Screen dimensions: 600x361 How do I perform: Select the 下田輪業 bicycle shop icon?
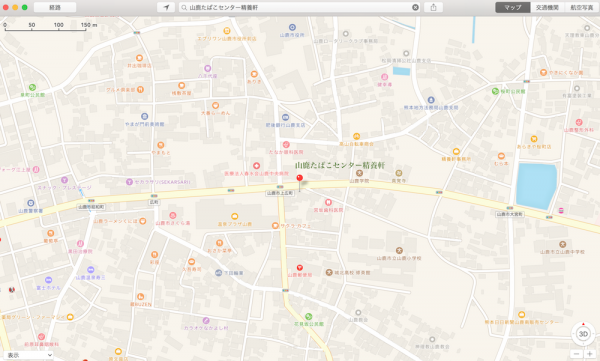[x=218, y=273]
